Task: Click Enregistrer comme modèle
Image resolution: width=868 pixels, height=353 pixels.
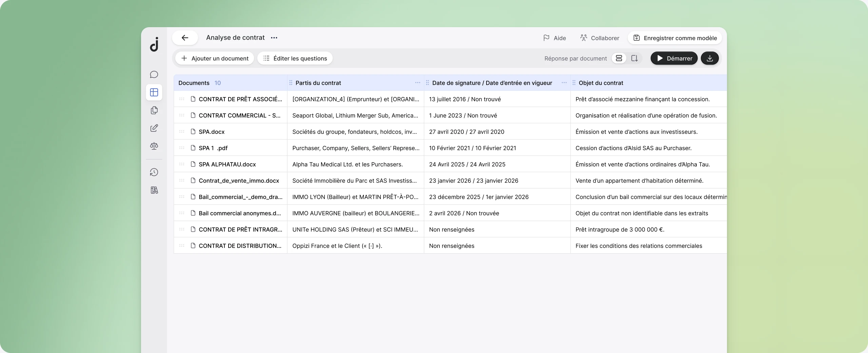Action: tap(675, 38)
